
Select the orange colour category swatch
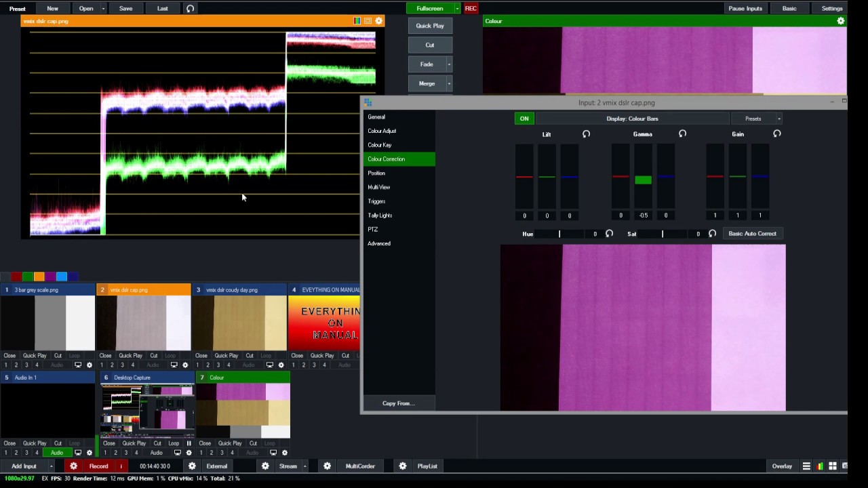[39, 277]
